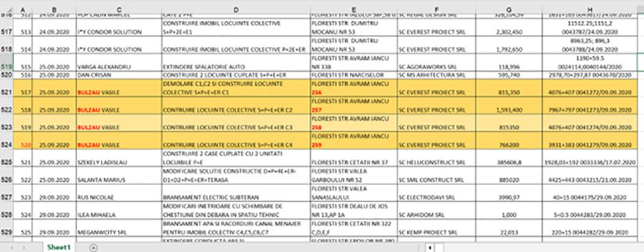
Task: Click the previous sheet navigation arrow
Action: (11, 248)
